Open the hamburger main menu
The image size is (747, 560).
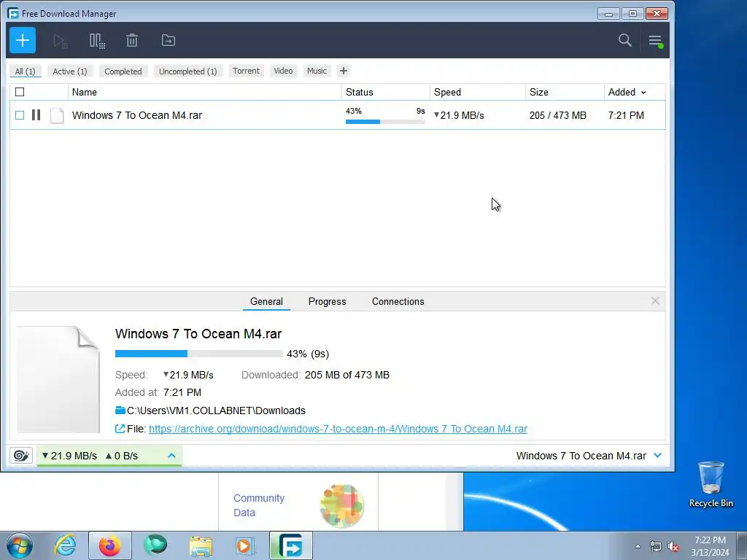click(x=656, y=41)
